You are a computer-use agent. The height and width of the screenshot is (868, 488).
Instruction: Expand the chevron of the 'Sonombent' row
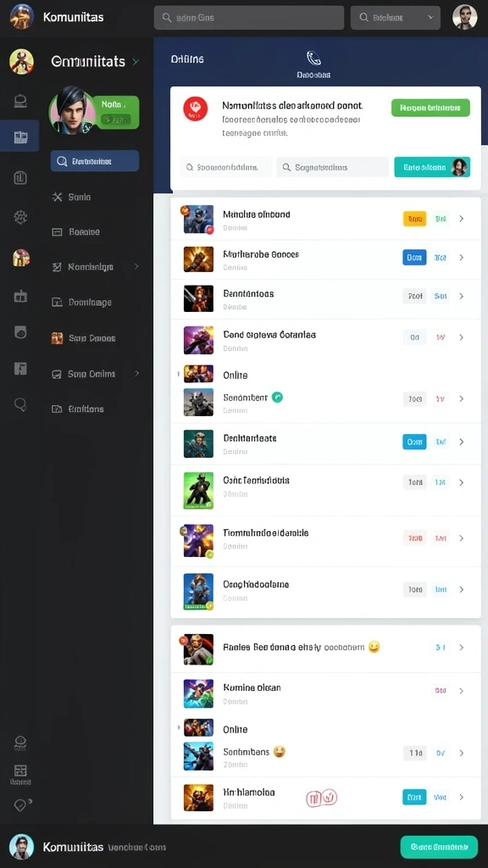pos(462,398)
